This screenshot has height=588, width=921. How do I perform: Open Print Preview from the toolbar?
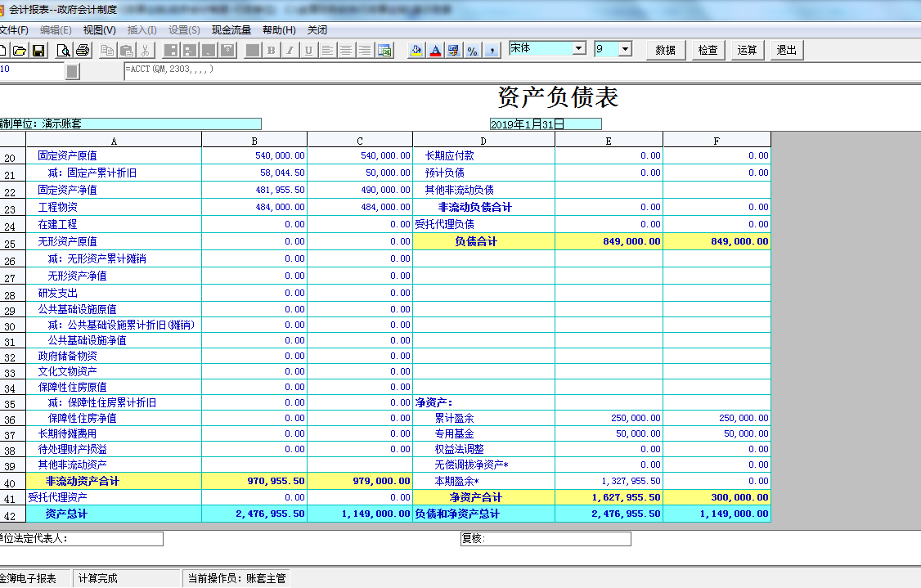(x=64, y=51)
